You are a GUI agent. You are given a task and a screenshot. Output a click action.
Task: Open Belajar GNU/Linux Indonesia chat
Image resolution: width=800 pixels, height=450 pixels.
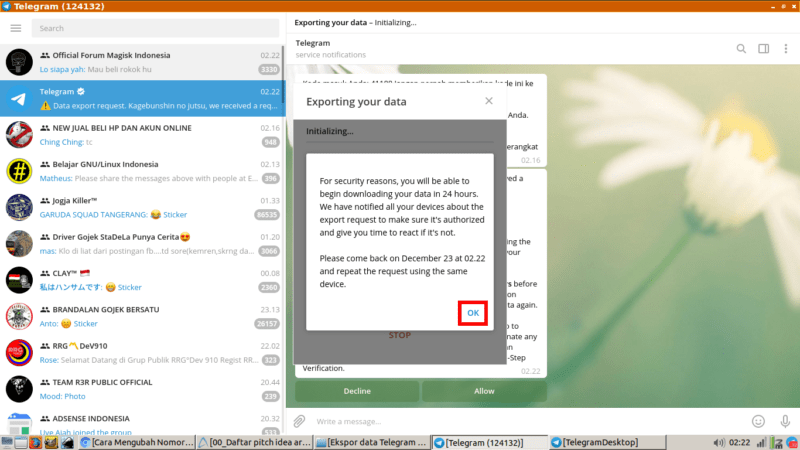pyautogui.click(x=142, y=171)
